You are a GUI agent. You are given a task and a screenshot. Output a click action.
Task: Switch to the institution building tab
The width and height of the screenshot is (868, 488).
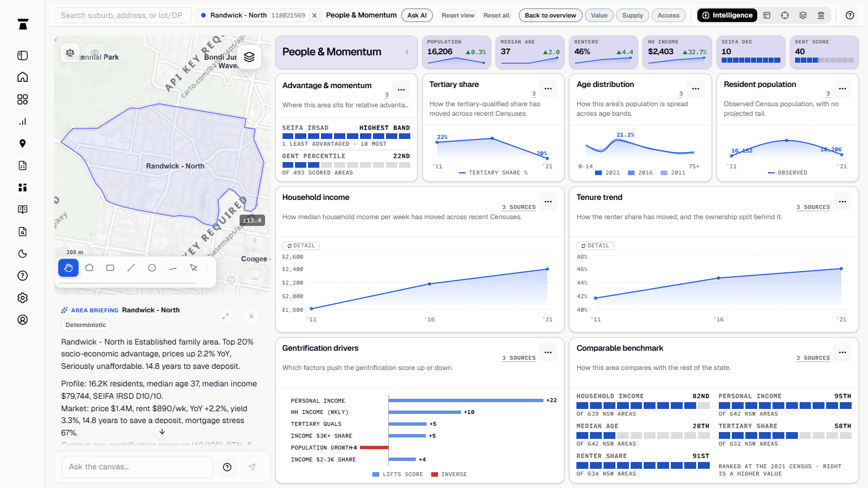[x=821, y=15]
